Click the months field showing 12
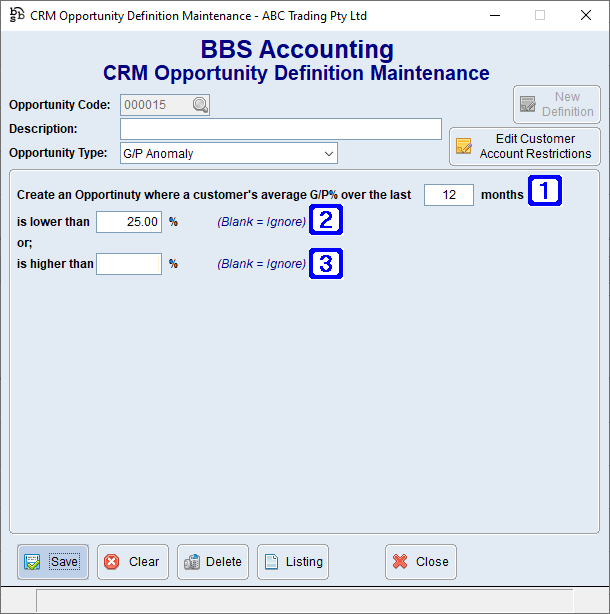Image resolution: width=610 pixels, height=614 pixels. 449,195
